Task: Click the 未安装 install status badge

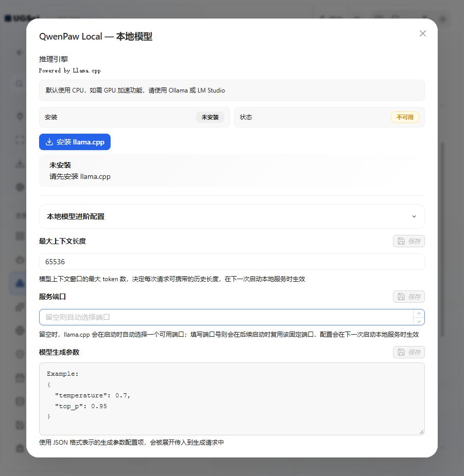Action: (x=210, y=117)
